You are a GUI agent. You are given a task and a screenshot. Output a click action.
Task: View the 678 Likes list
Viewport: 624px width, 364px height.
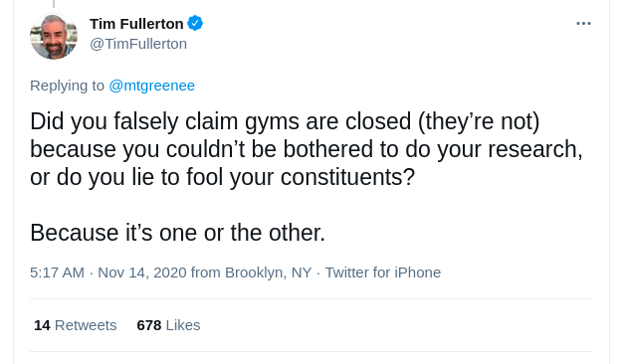point(168,325)
